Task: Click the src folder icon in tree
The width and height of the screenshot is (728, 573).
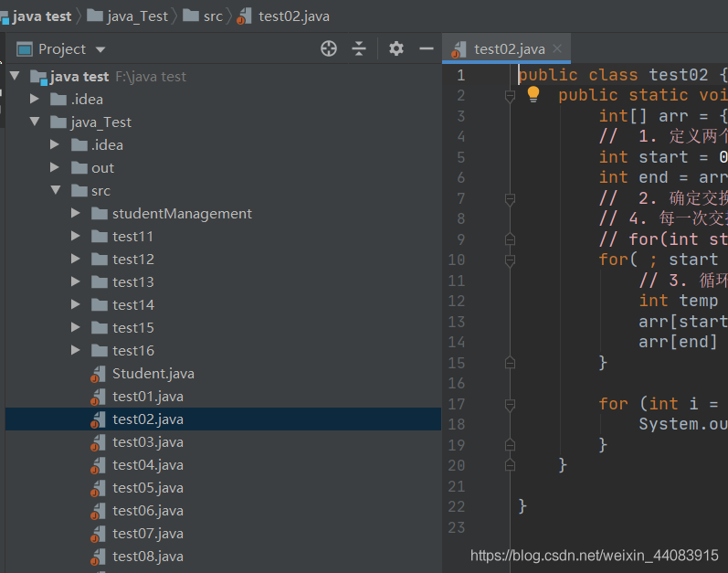Action: pyautogui.click(x=79, y=190)
